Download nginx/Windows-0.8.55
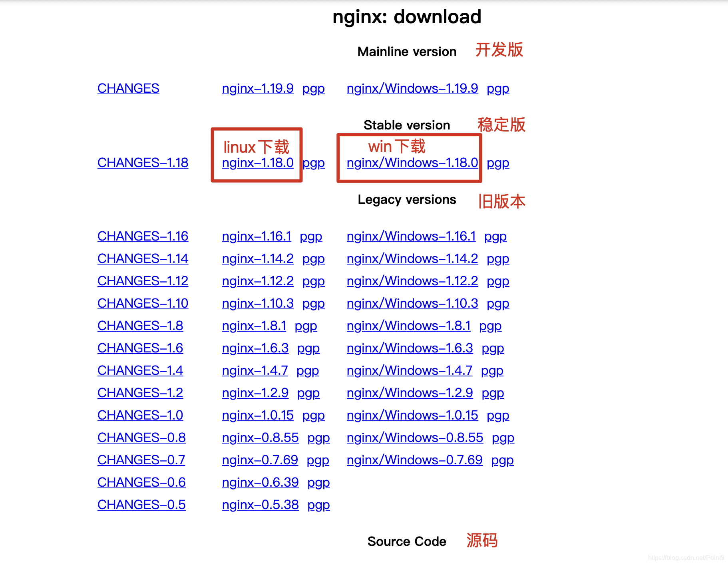 [415, 438]
